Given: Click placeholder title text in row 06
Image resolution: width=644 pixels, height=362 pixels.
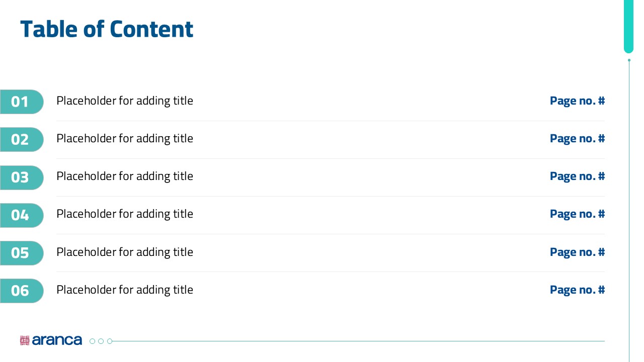Looking at the screenshot, I should tap(125, 290).
